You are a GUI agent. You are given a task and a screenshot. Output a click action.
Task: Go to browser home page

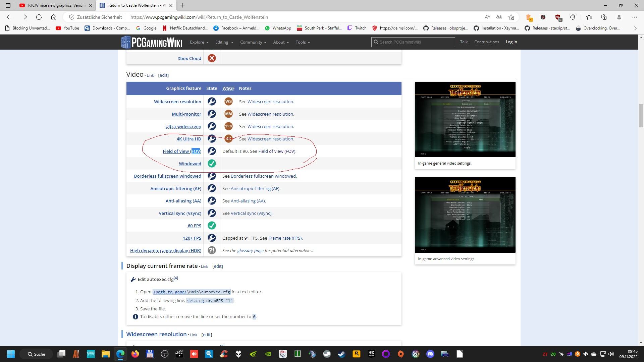(54, 17)
